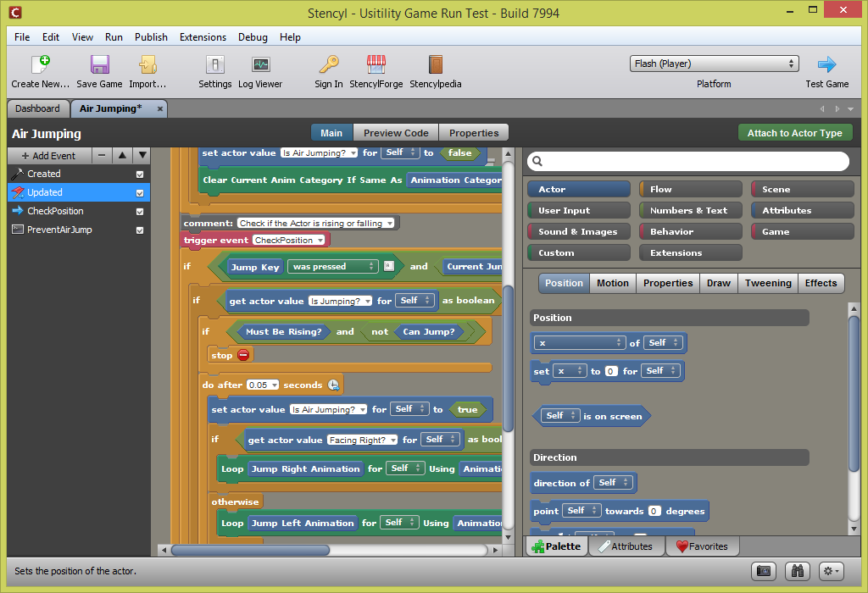This screenshot has height=593, width=868.
Task: Open StencylForge from the toolbar
Action: [x=376, y=65]
